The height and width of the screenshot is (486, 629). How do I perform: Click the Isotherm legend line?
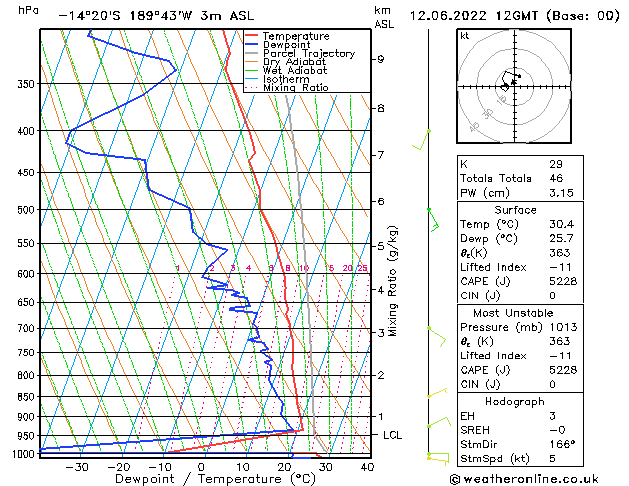pyautogui.click(x=290, y=79)
